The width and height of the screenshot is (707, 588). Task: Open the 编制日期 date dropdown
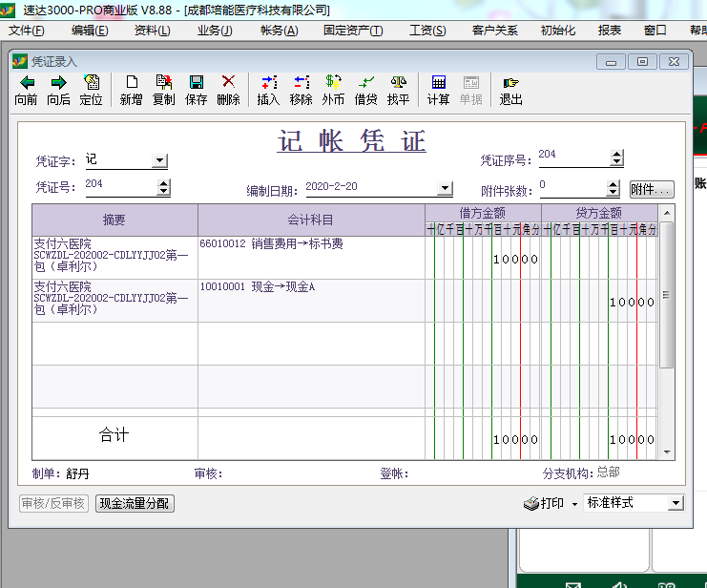coord(445,189)
